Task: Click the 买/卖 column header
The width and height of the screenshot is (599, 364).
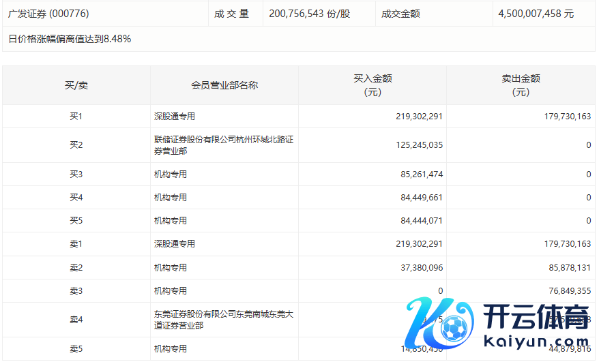Action: (76, 85)
